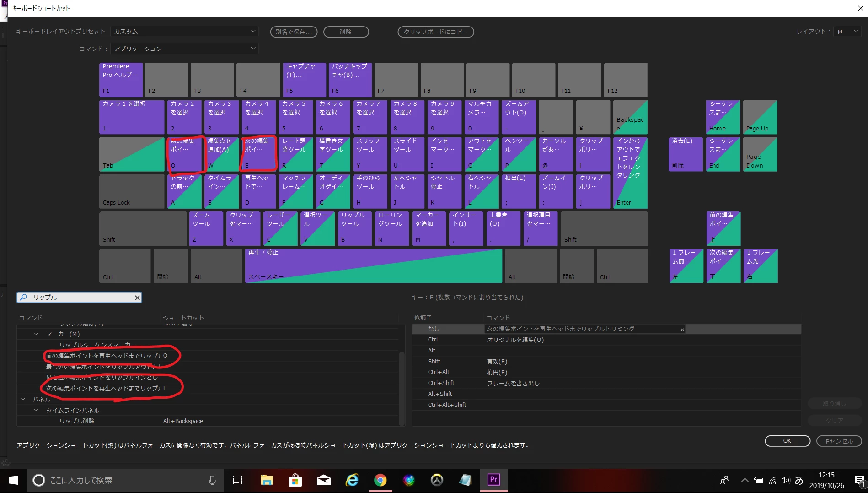
Task: Click the 別名で保存 button
Action: pyautogui.click(x=294, y=32)
